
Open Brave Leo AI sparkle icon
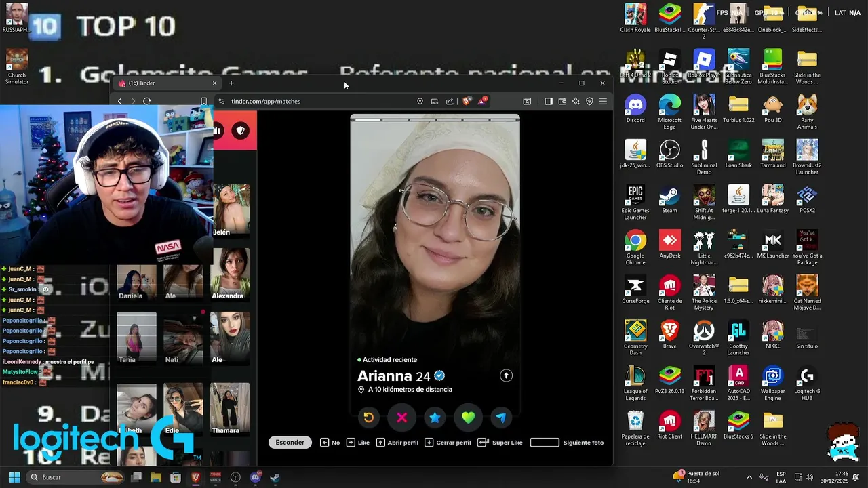click(576, 101)
